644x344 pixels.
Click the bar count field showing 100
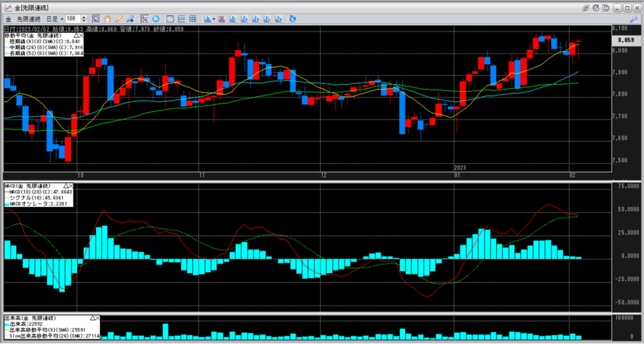coord(72,19)
